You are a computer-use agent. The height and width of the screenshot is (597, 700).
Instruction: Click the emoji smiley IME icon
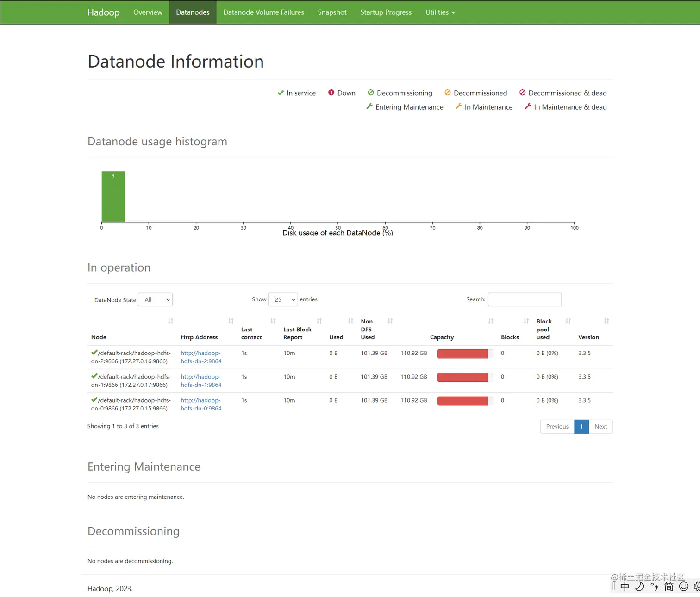684,587
